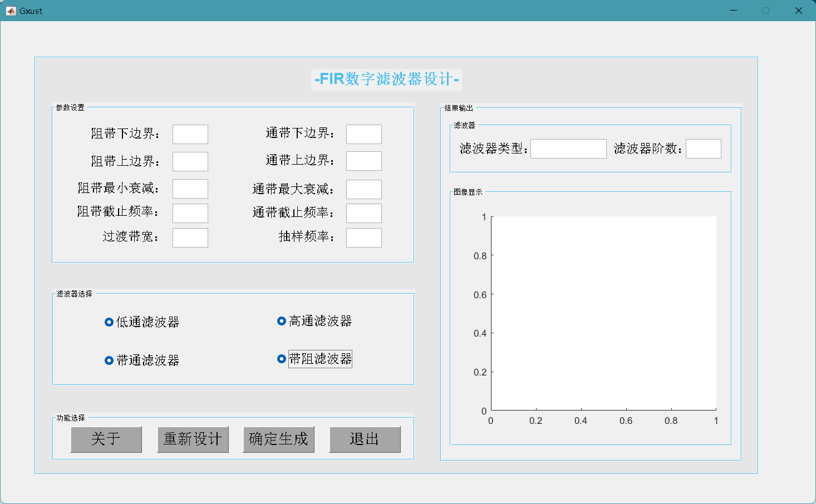Click 确定生成 to generate the filter

(278, 439)
